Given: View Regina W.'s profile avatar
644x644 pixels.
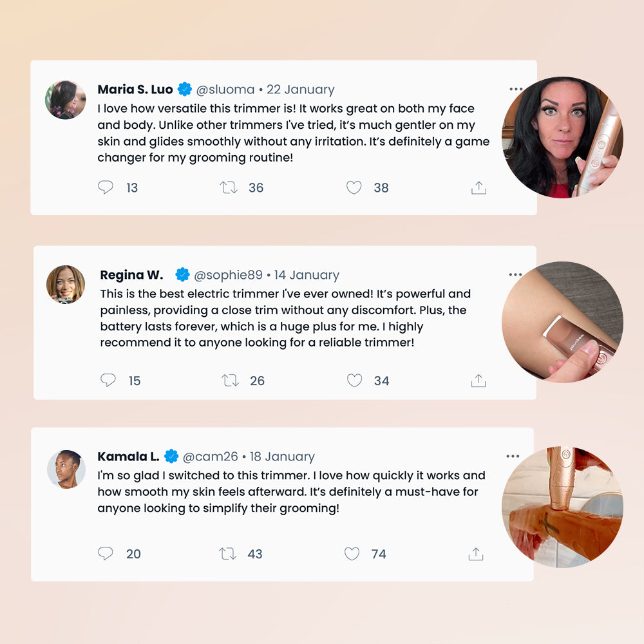Looking at the screenshot, I should 66,284.
